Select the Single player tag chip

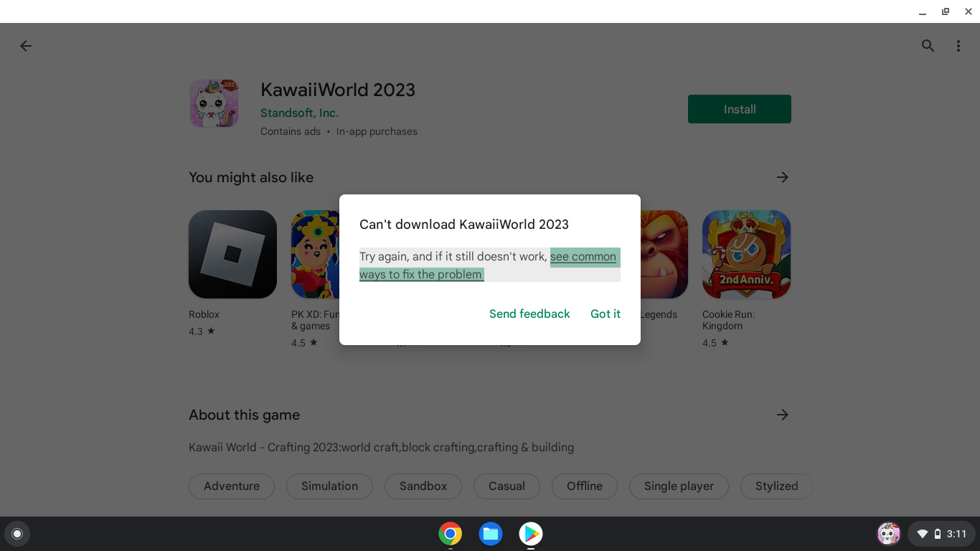(679, 486)
